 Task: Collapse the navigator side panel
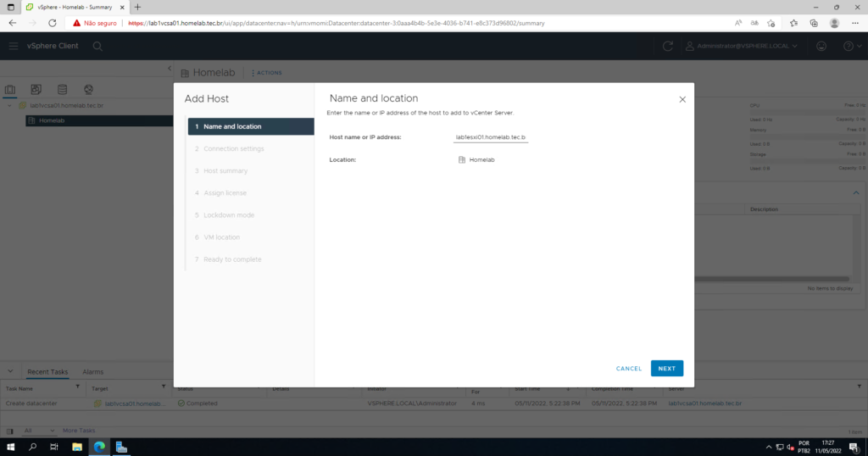[x=170, y=68]
